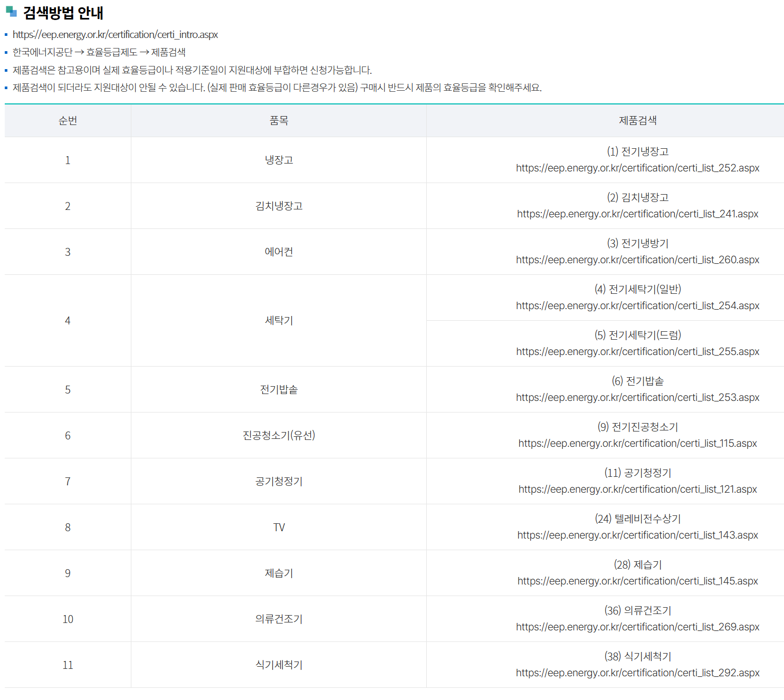This screenshot has width=784, height=700.
Task: Click the row number 10 cell
Action: tap(68, 619)
